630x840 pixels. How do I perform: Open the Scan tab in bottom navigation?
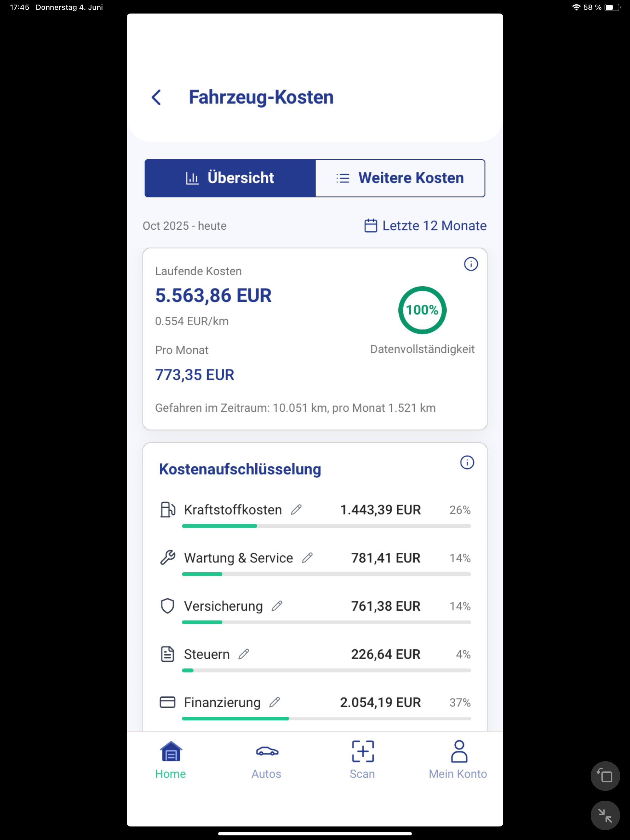362,760
